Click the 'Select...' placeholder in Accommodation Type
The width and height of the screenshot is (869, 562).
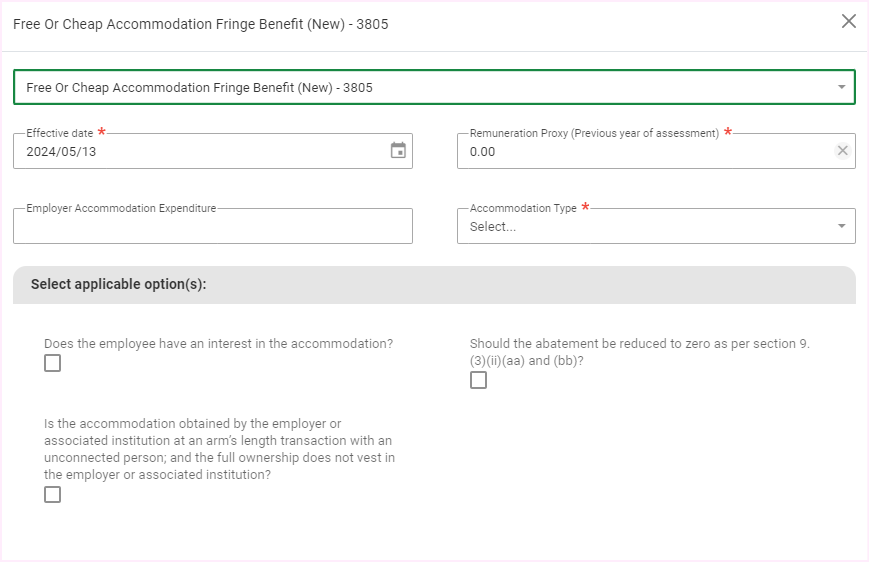[494, 227]
